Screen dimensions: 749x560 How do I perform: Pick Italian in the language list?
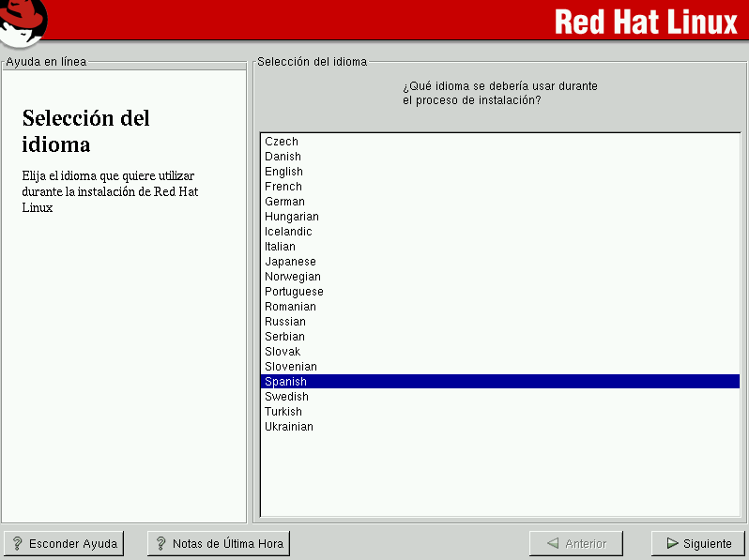tap(280, 247)
